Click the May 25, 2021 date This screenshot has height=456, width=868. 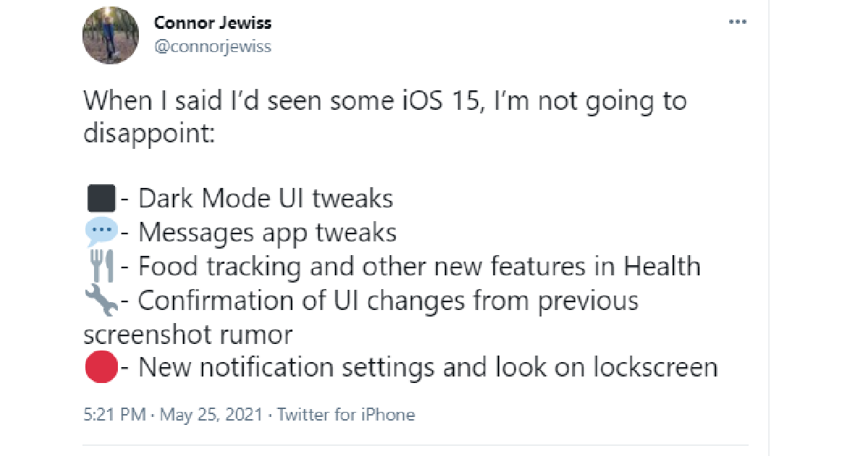point(211,415)
